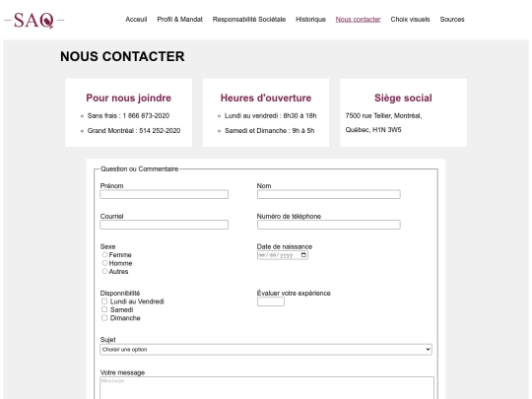532x399 pixels.
Task: Check Lundi au Vendredi availability
Action: point(104,301)
